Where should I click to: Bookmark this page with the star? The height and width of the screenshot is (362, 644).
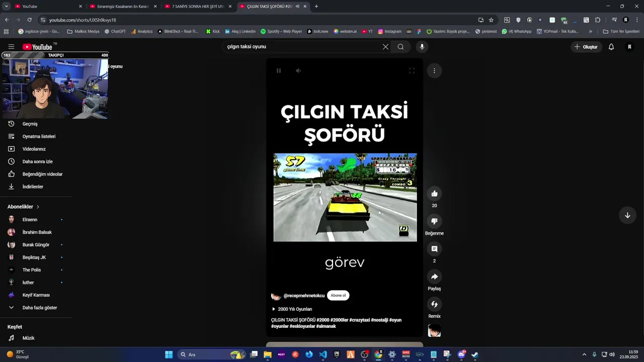click(491, 20)
